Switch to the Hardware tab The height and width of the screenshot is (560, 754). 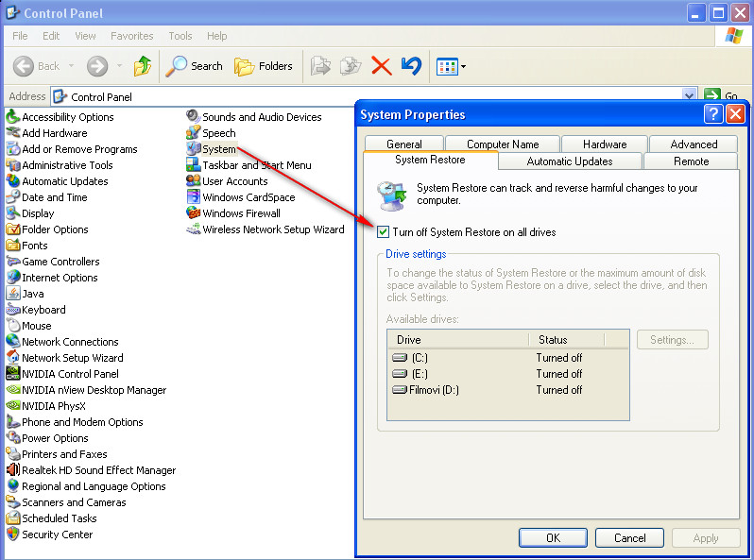(x=605, y=144)
